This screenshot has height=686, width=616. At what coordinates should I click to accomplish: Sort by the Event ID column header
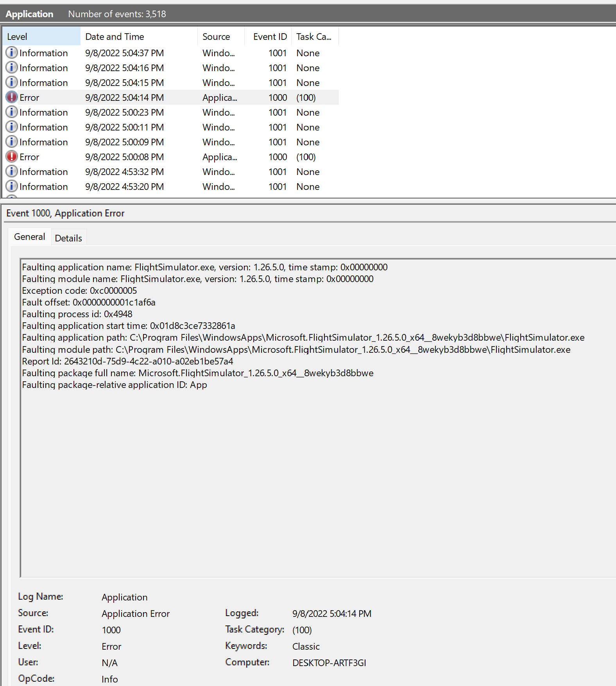click(268, 37)
